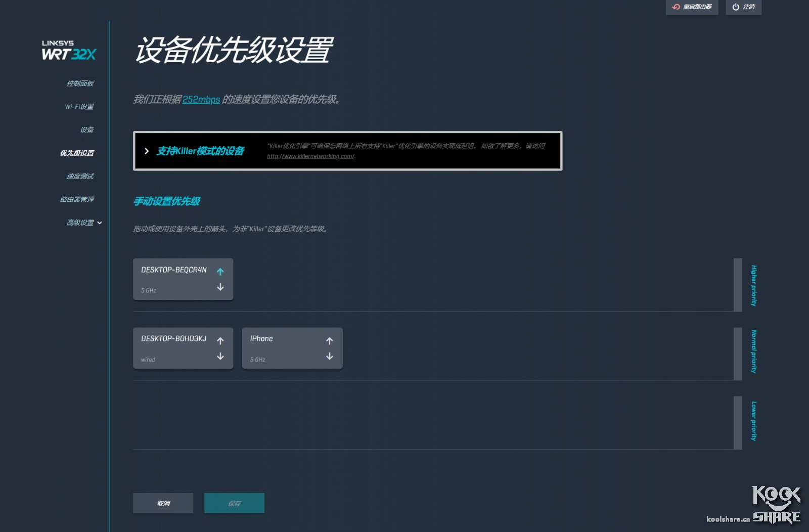
Task: Click the 重启路由器 restart icon
Action: point(675,7)
